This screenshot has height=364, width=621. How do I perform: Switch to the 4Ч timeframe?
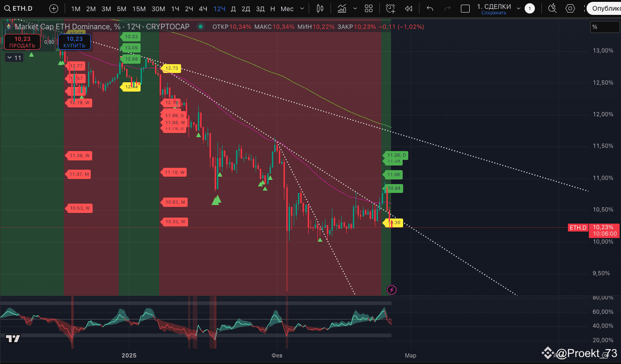pyautogui.click(x=203, y=8)
